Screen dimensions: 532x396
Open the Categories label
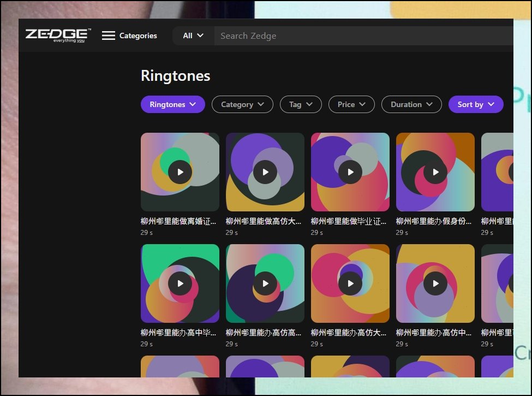[138, 36]
